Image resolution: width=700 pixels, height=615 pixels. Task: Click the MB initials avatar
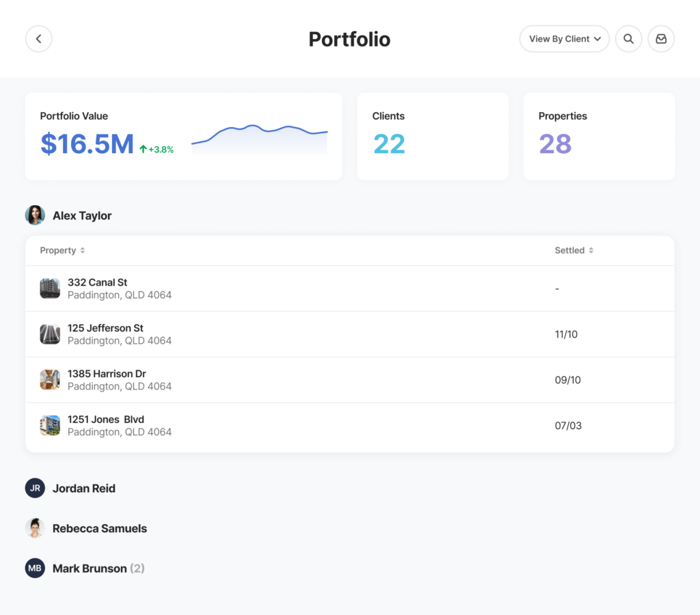coord(35,568)
